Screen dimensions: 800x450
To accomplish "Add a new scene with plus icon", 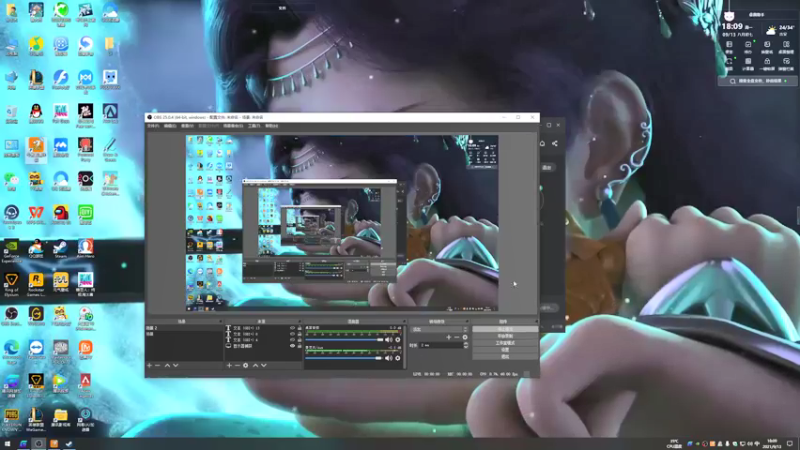I will pyautogui.click(x=149, y=365).
